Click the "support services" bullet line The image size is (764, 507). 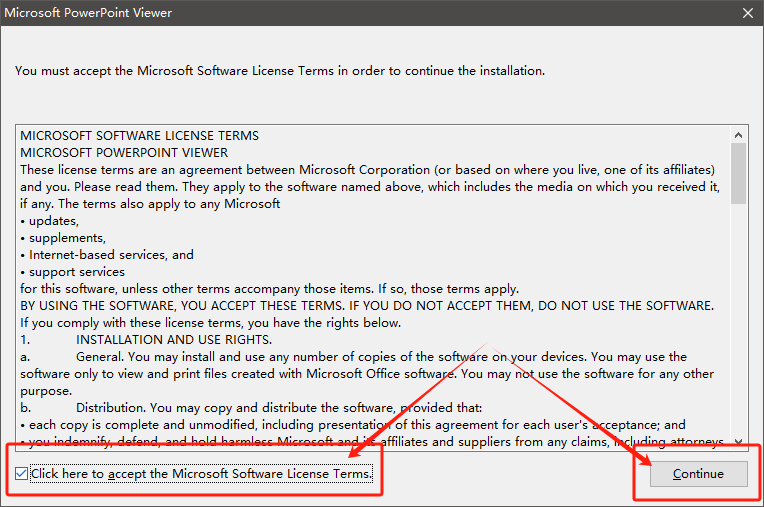click(77, 272)
